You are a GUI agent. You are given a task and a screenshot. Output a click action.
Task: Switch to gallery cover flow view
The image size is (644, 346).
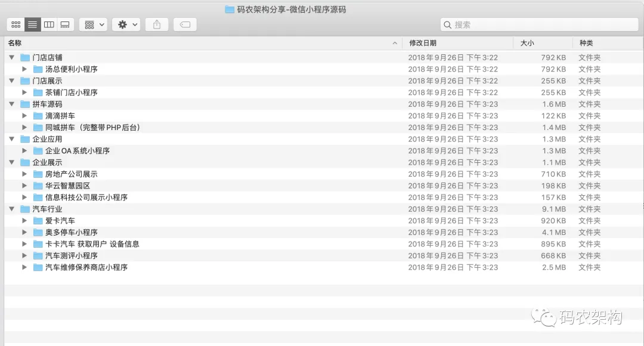(66, 24)
